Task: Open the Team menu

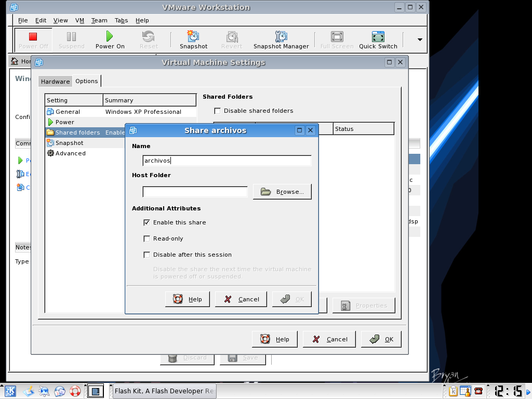Action: (x=99, y=20)
